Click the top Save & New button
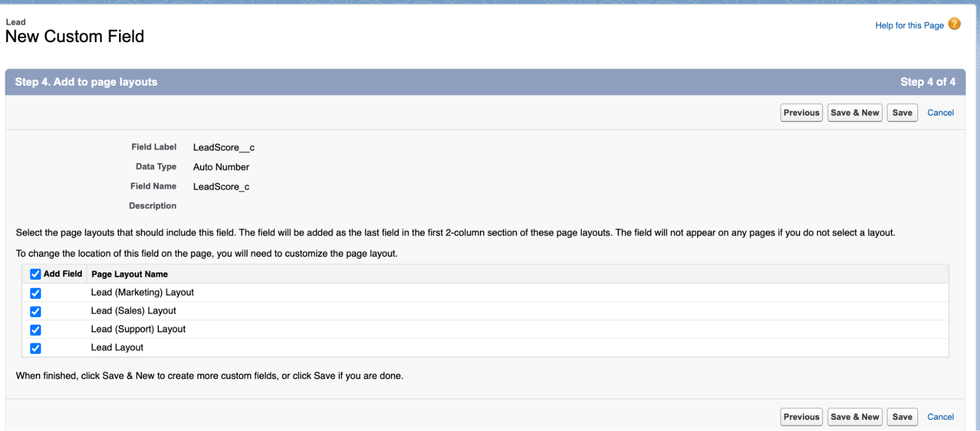The width and height of the screenshot is (980, 431). (854, 113)
